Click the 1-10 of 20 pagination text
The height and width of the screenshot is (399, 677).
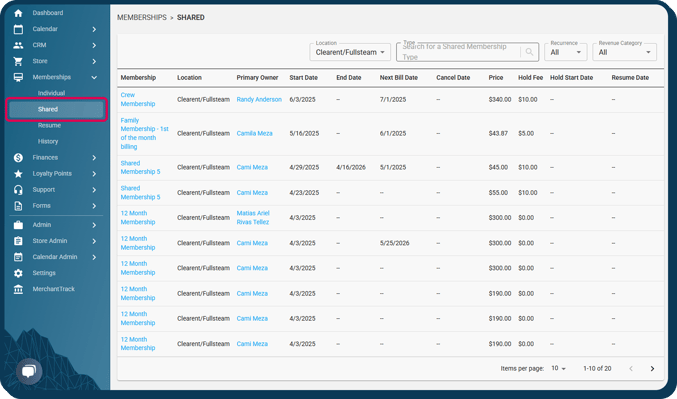coord(597,368)
